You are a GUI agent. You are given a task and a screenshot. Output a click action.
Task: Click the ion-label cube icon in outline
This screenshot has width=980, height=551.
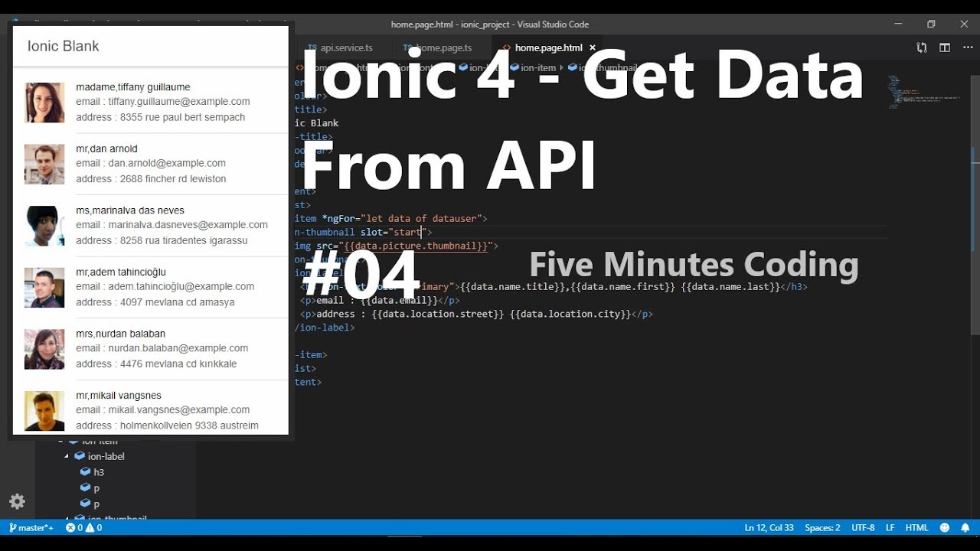80,456
